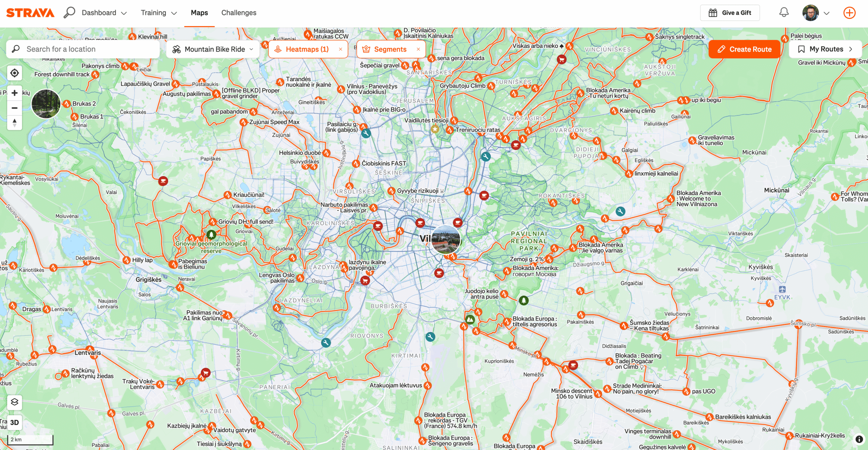
Task: Zoom out on the map
Action: click(x=15, y=108)
